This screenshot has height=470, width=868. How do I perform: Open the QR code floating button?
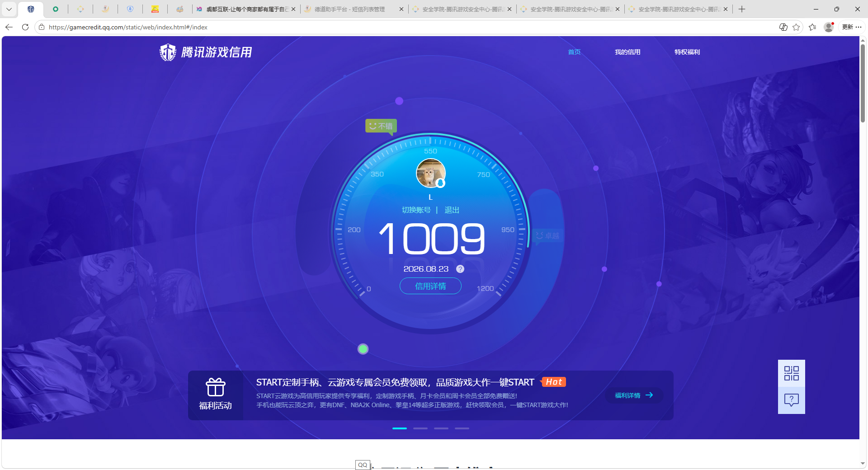[792, 373]
